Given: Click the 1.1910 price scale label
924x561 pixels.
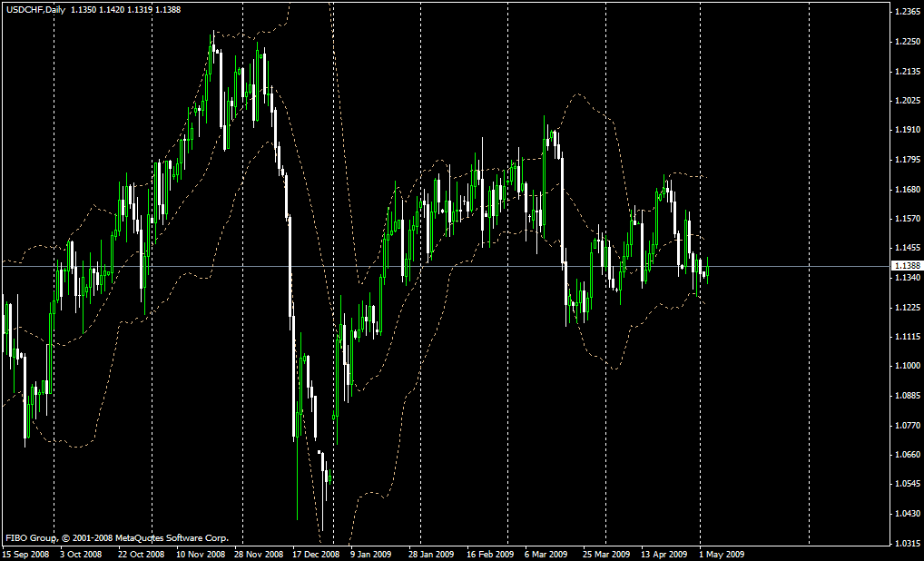Looking at the screenshot, I should click(907, 130).
